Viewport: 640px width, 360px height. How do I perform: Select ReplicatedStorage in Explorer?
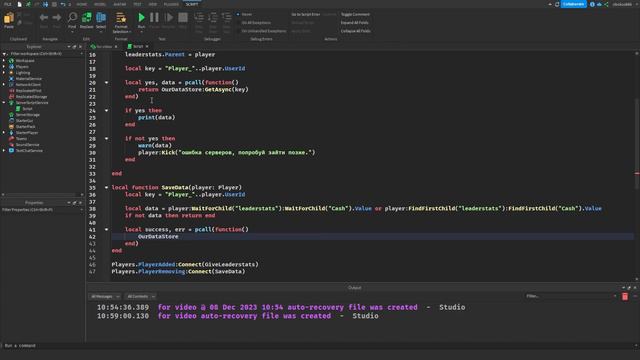pos(31,97)
